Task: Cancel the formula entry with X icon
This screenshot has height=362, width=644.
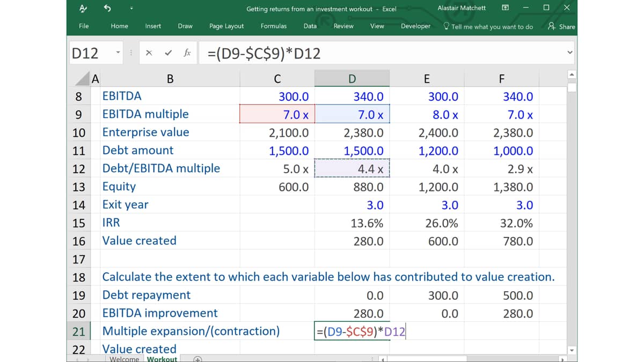Action: [x=149, y=53]
